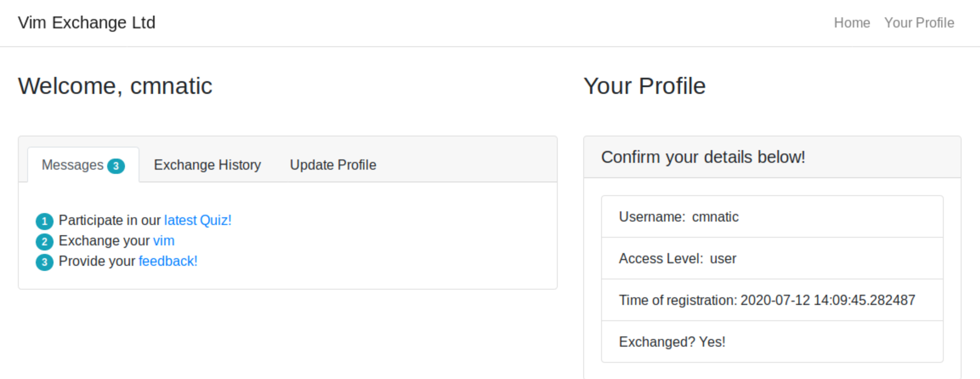This screenshot has width=980, height=379.
Task: Click the Welcome, cmnatic heading
Action: [115, 86]
